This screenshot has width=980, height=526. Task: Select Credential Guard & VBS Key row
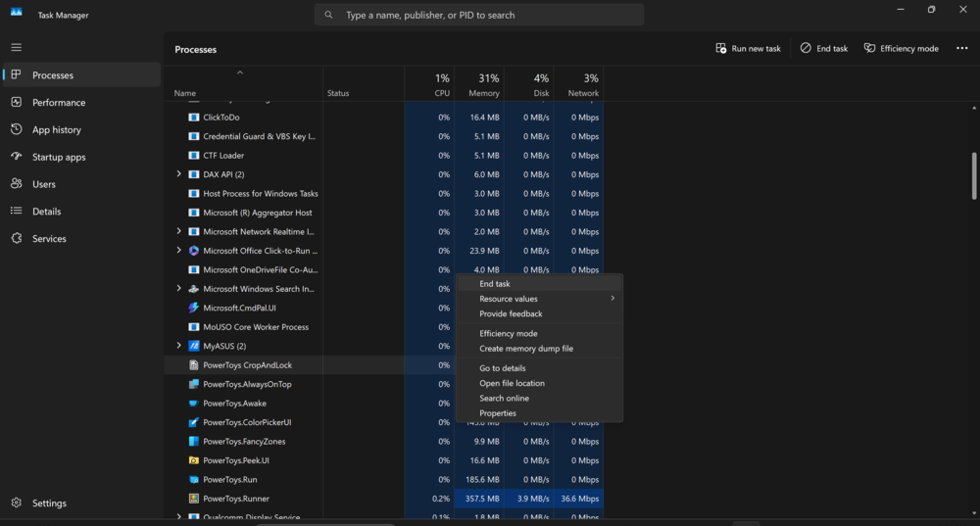(x=384, y=136)
